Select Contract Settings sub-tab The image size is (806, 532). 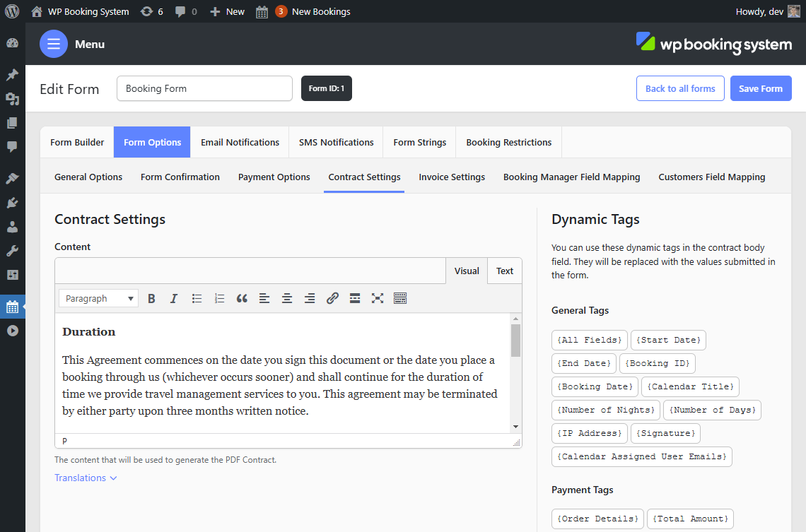(x=364, y=177)
